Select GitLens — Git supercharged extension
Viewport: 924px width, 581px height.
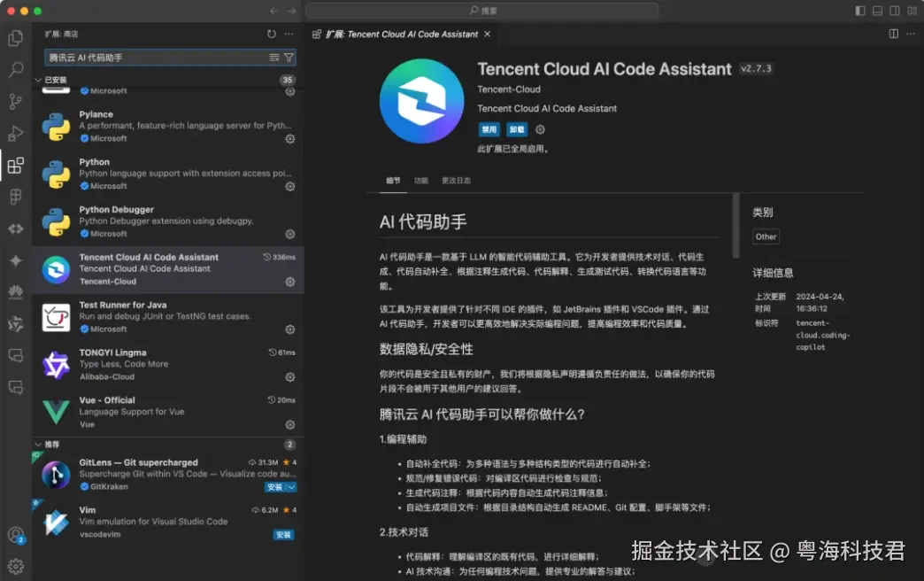click(168, 474)
